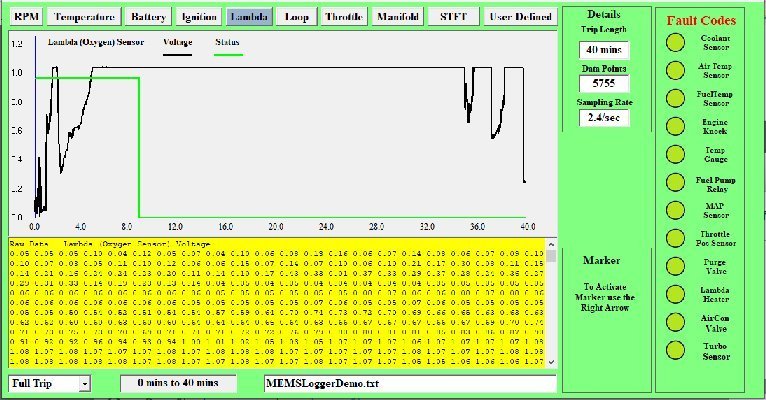This screenshot has height=400, width=766.
Task: Click the Air Temp Sensor fault indicator
Action: coord(676,70)
